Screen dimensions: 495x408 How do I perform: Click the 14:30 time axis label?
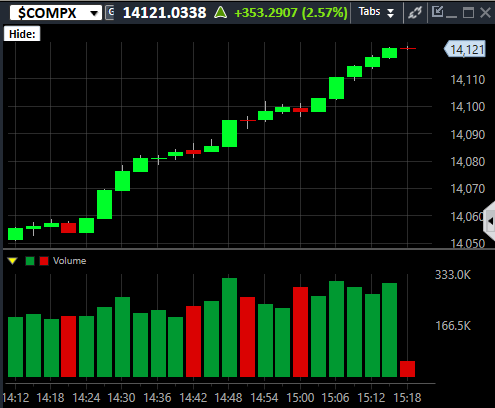(121, 398)
